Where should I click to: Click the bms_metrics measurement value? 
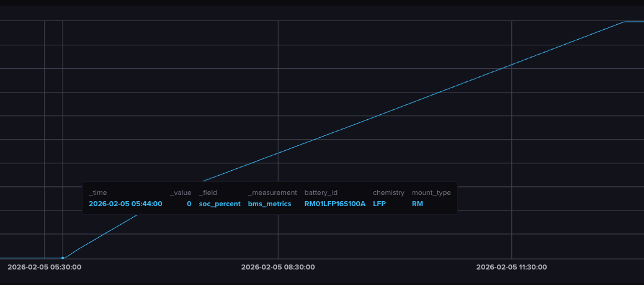[x=269, y=204]
